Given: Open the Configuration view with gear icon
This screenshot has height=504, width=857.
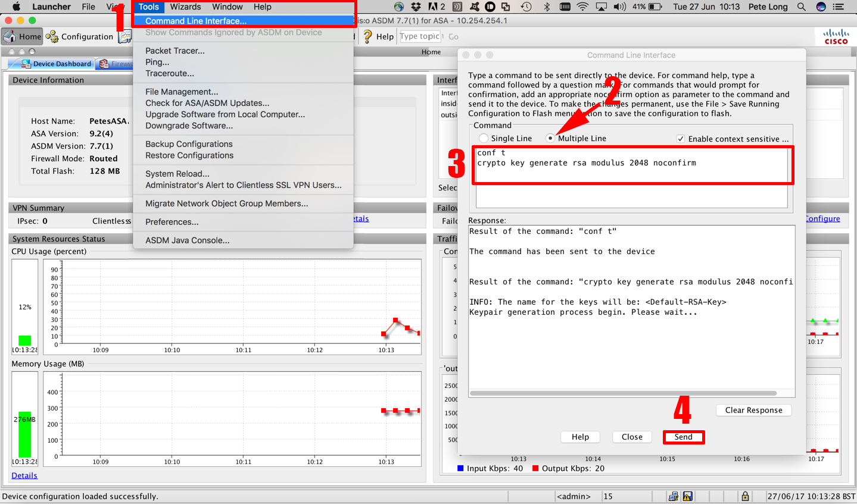Looking at the screenshot, I should tap(80, 36).
